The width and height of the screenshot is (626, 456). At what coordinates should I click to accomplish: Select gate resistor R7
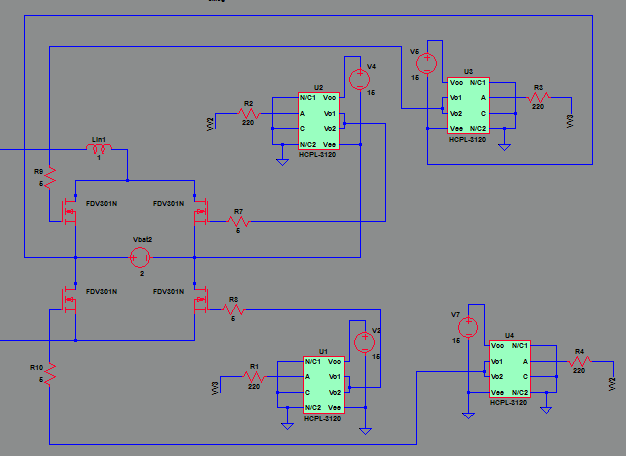(x=237, y=221)
